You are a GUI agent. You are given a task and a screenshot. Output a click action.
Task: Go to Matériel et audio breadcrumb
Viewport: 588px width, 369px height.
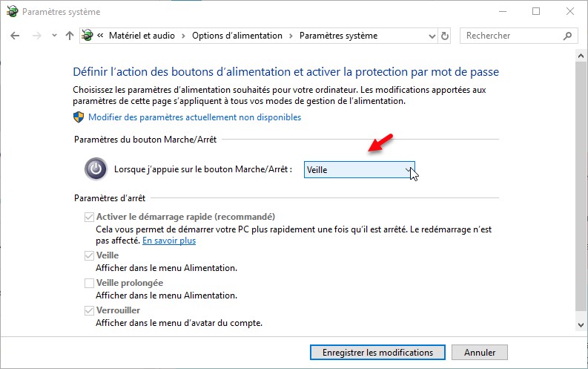(x=144, y=36)
